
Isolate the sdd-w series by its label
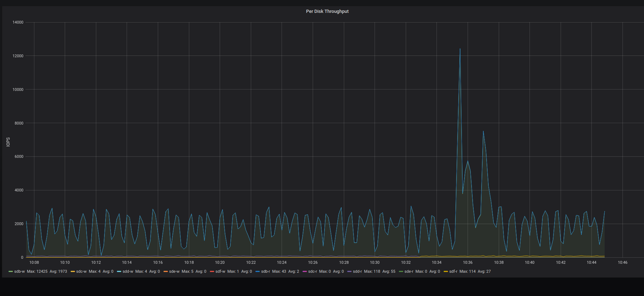(x=128, y=272)
